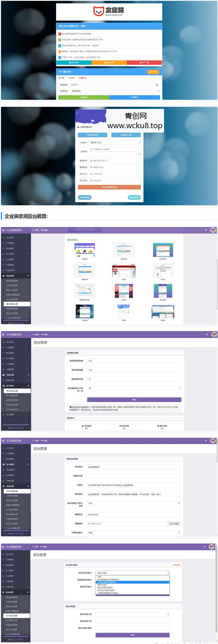The width and height of the screenshot is (218, 644).
Task: Click the 返回 arrow in sign-in settings admin header
Action: pos(44,335)
